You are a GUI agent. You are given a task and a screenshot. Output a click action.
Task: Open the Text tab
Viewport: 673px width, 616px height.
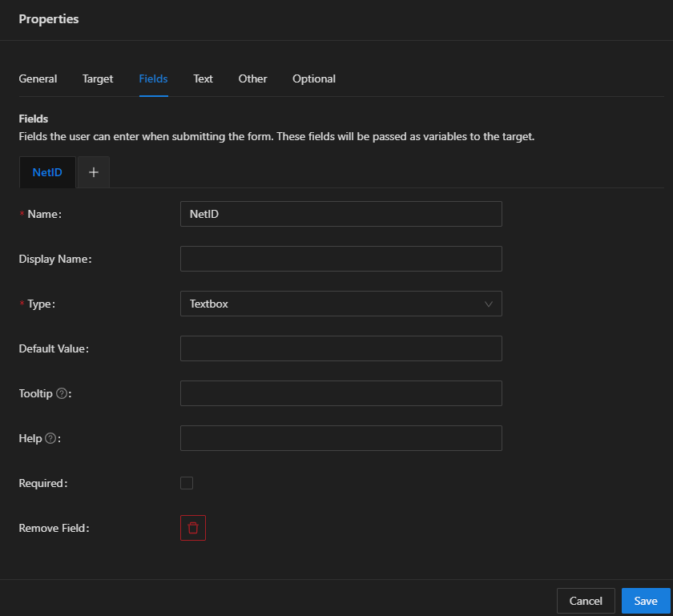pyautogui.click(x=203, y=79)
